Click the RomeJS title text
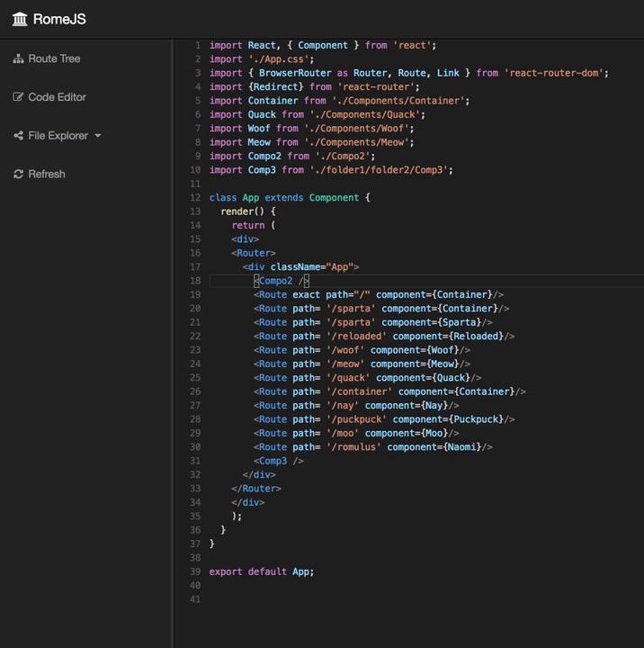Image resolution: width=644 pixels, height=648 pixels. coord(60,19)
